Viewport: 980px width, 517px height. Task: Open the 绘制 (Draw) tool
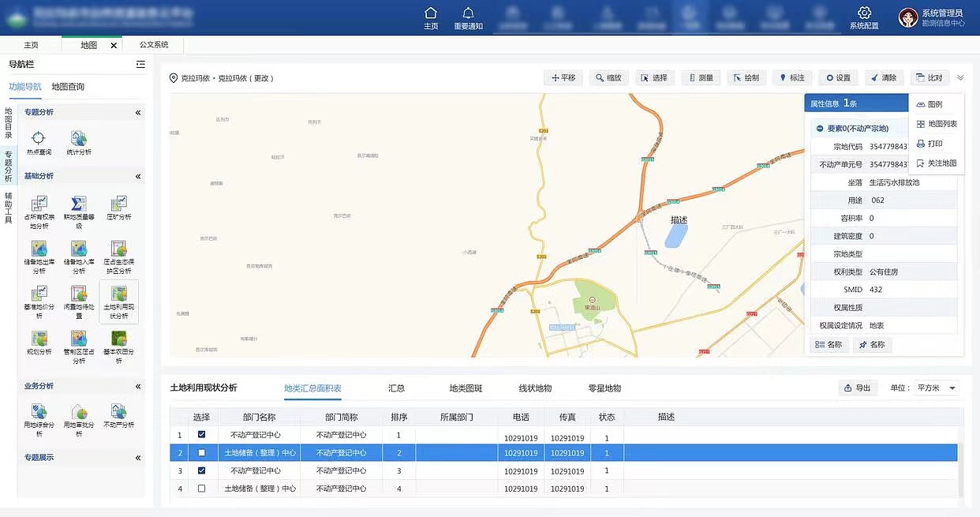coord(746,77)
